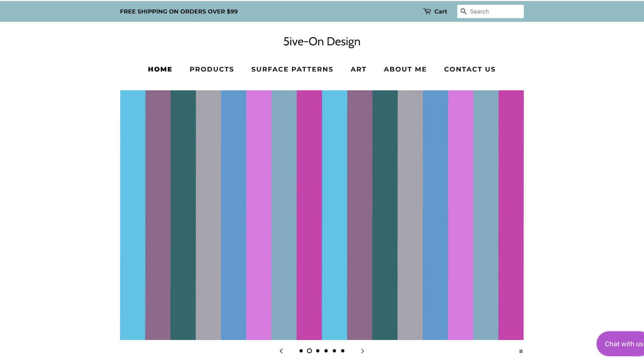Viewport: 644px width, 357px height.
Task: Click the 5ive-On Design site title
Action: tap(322, 41)
